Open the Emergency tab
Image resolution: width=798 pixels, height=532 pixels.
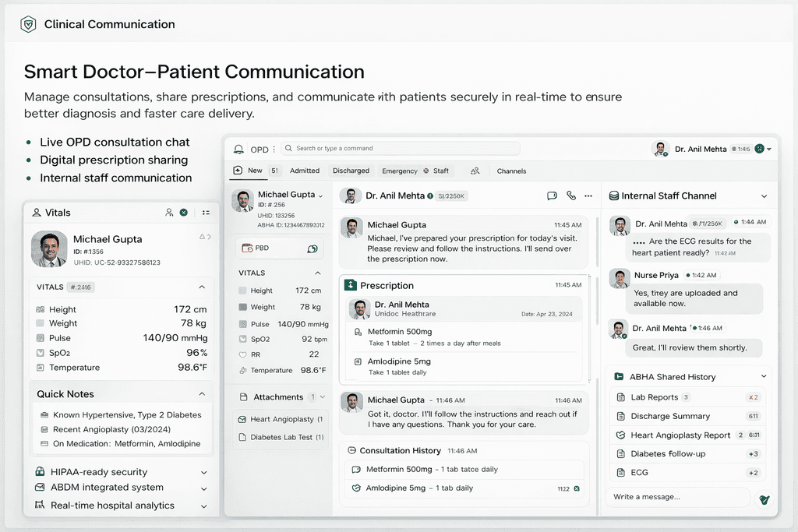400,170
